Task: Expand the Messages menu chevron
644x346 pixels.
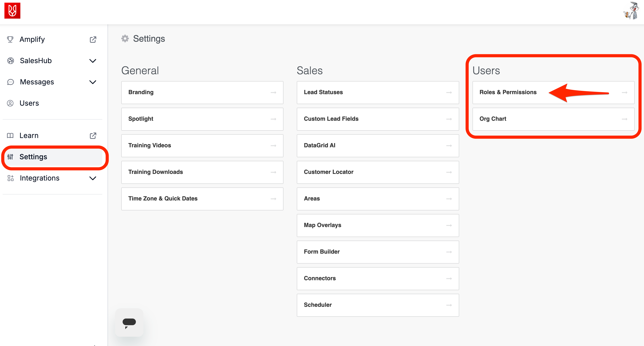Action: tap(93, 82)
